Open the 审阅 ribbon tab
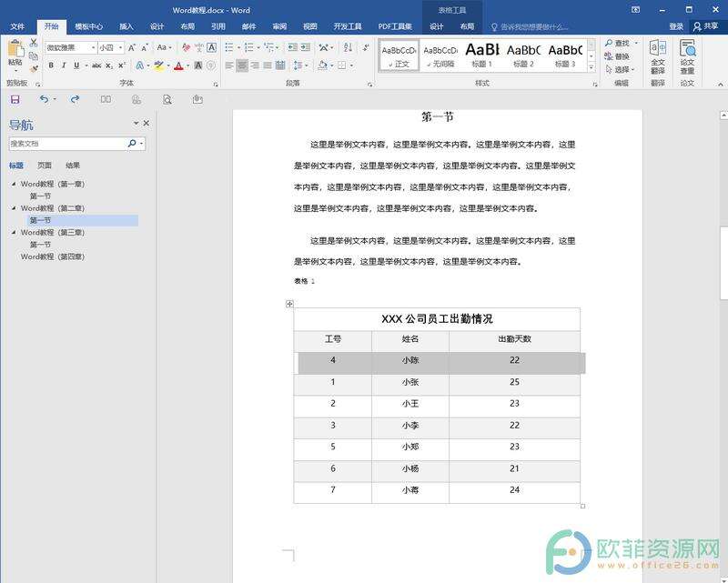Screen dimensions: 728x583 pos(278,26)
